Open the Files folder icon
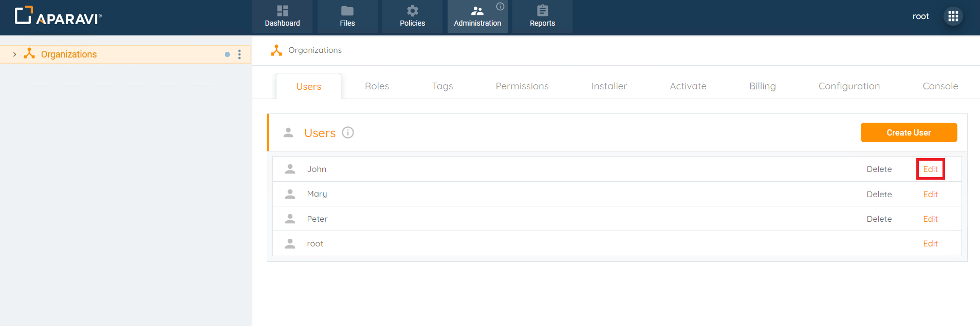The height and width of the screenshot is (326, 980). point(347,11)
